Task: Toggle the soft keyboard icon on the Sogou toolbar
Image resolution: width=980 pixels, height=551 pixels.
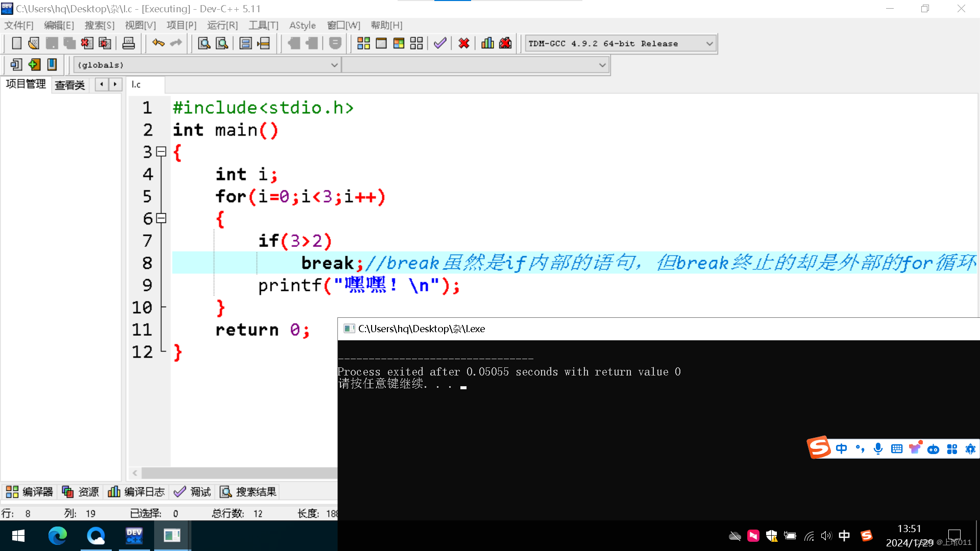Action: [897, 449]
